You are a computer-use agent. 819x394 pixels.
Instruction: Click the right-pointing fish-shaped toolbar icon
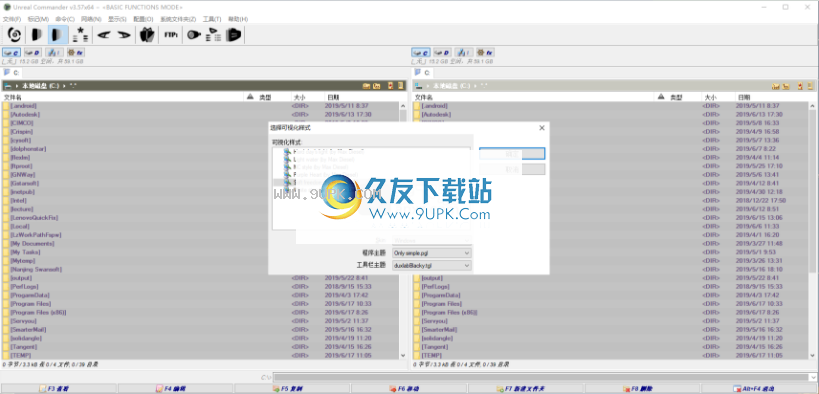point(124,35)
